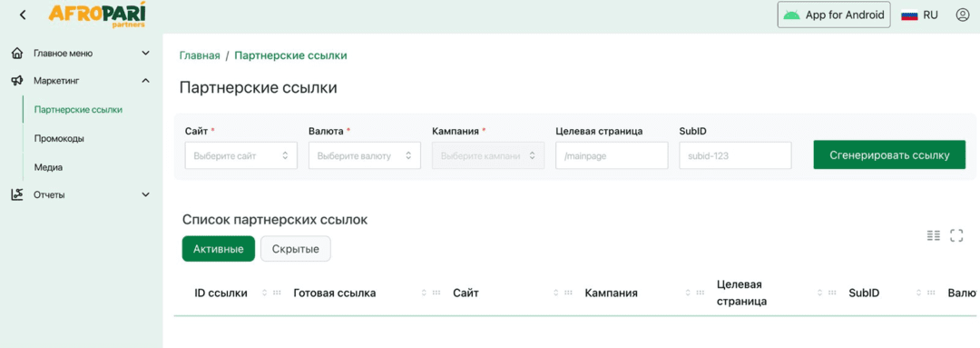Click the Russian flag icon

coord(908,15)
